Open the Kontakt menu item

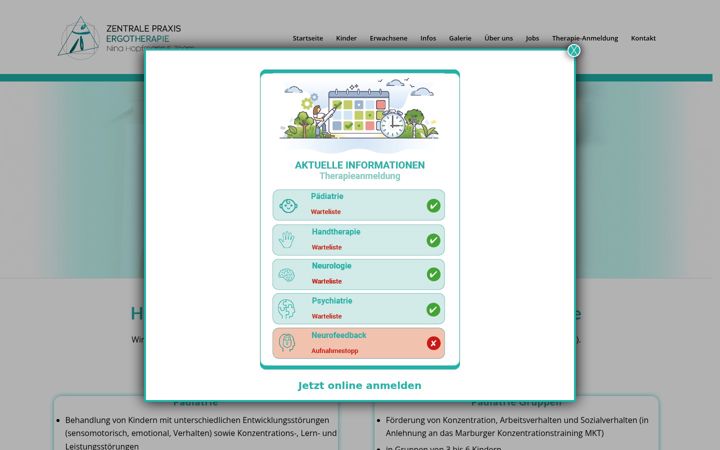click(643, 38)
